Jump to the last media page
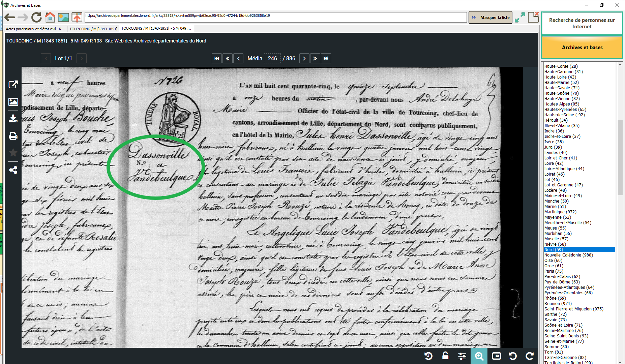Image resolution: width=625 pixels, height=364 pixels. point(326,58)
